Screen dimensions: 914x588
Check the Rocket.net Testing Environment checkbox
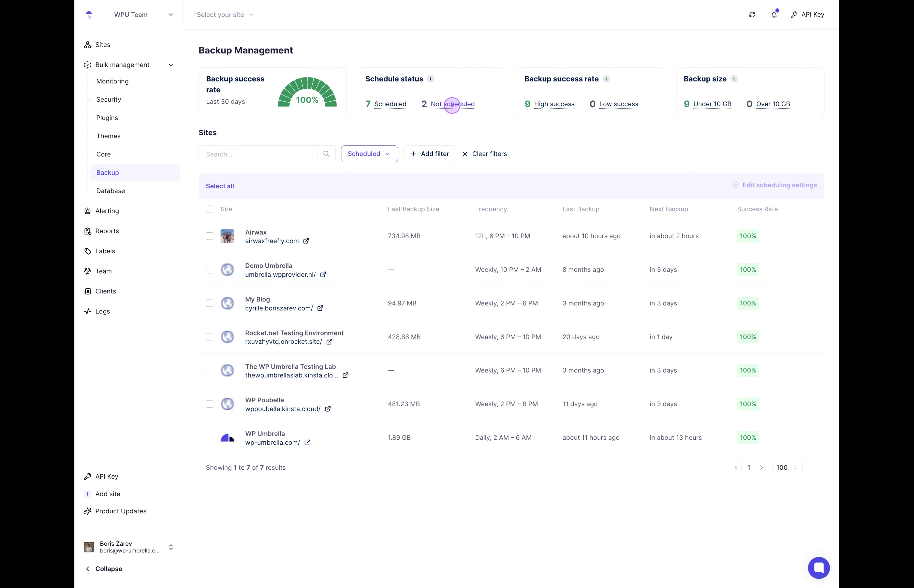click(210, 337)
